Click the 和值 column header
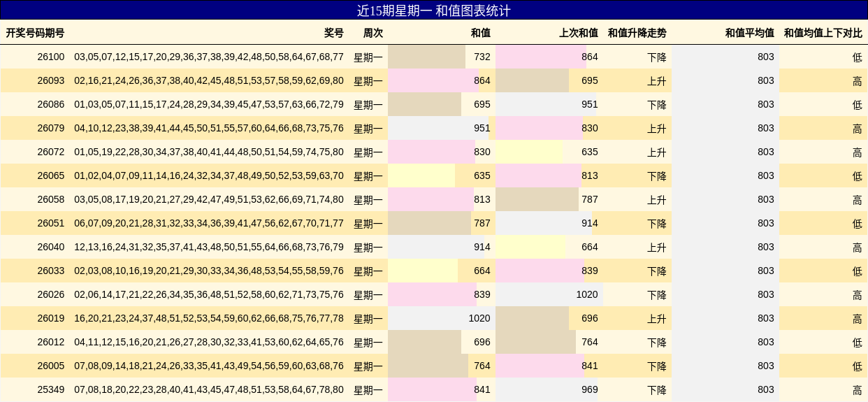868x402 pixels. click(x=481, y=33)
